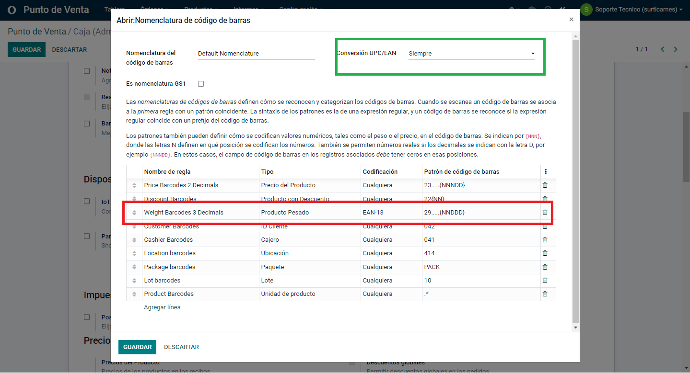
Task: Toggle the Es nomenclatura GS1 checkbox
Action: tap(201, 84)
